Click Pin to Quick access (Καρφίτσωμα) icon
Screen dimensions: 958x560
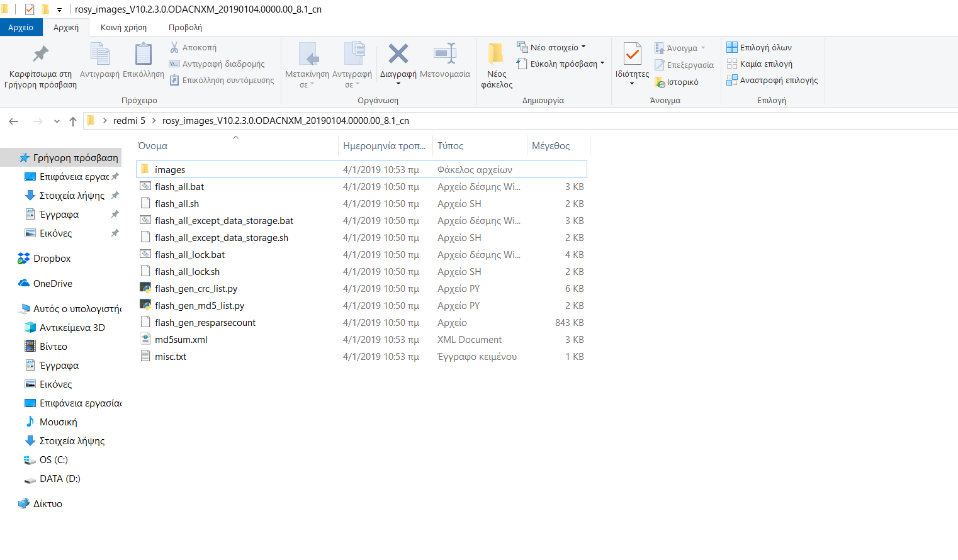[40, 54]
